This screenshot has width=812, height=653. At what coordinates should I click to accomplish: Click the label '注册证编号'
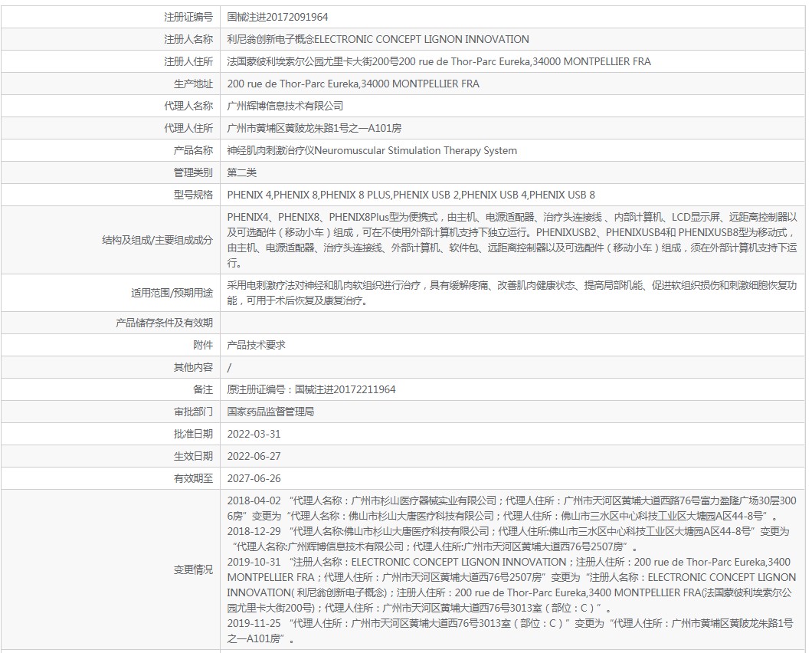[188, 17]
